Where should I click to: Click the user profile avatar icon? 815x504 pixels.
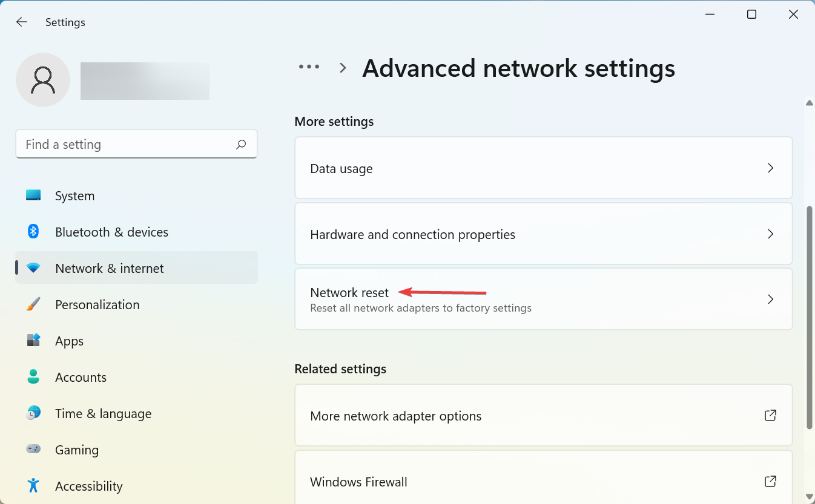tap(43, 80)
